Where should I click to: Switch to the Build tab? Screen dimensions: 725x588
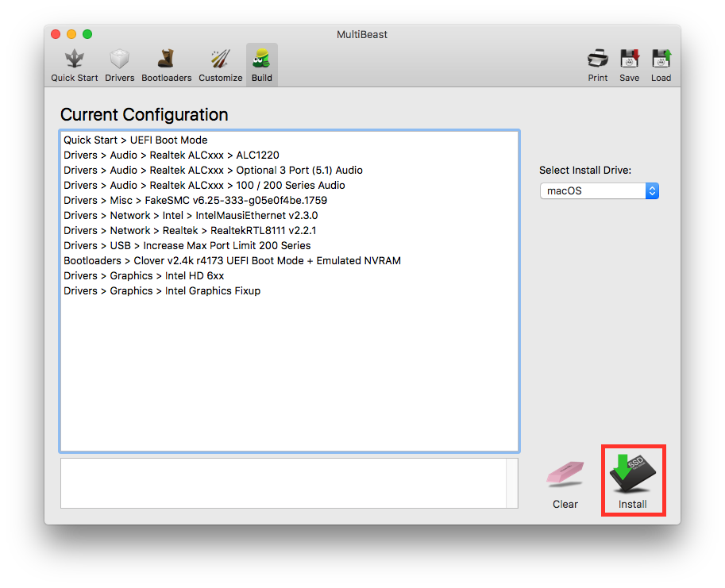(262, 64)
